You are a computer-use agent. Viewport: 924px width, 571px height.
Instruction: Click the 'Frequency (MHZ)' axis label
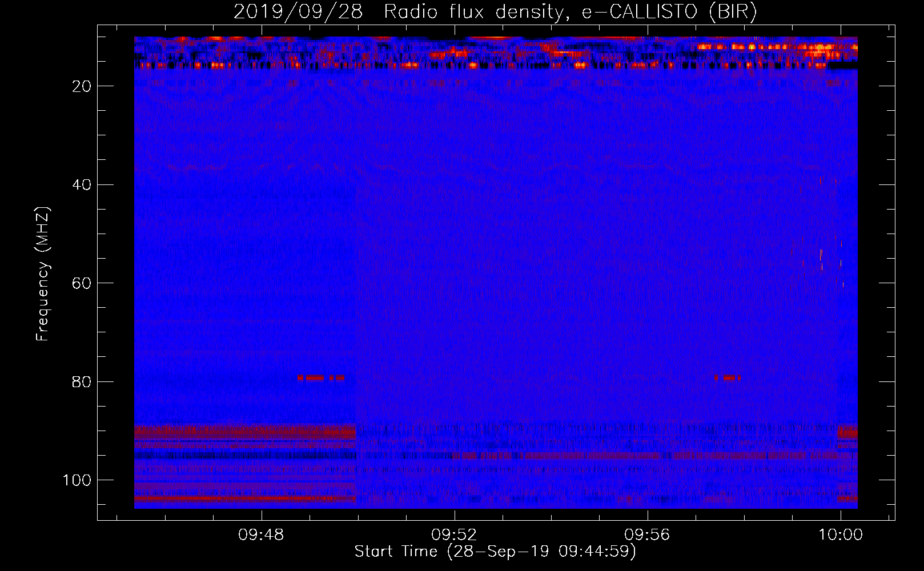coord(43,274)
